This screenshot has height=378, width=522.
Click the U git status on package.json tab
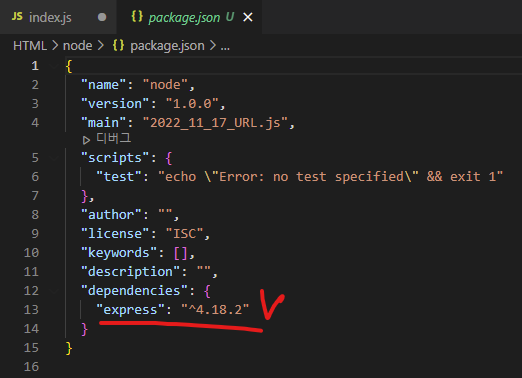(230, 17)
